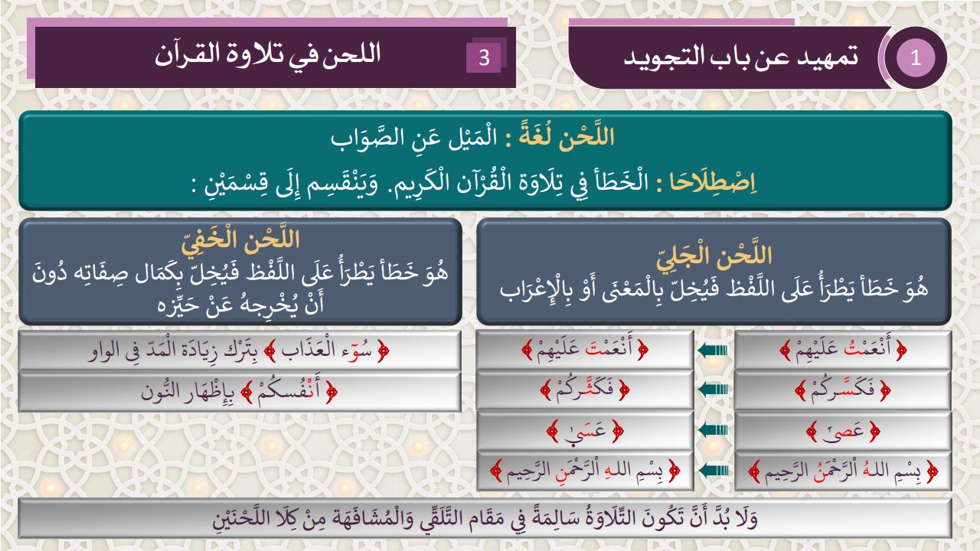The width and height of the screenshot is (980, 551).
Task: Click the arrow between عصى and عسى
Action: (x=714, y=431)
